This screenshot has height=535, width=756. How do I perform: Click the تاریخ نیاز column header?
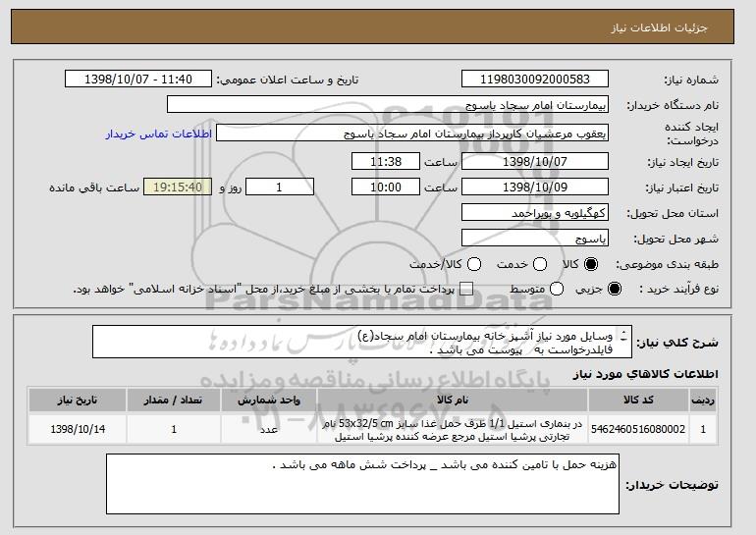coord(78,401)
